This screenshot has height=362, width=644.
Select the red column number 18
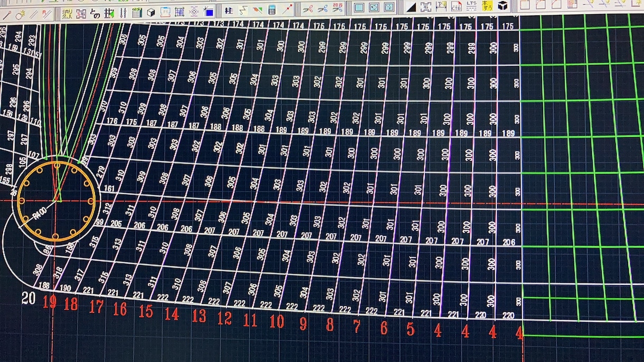click(x=71, y=304)
